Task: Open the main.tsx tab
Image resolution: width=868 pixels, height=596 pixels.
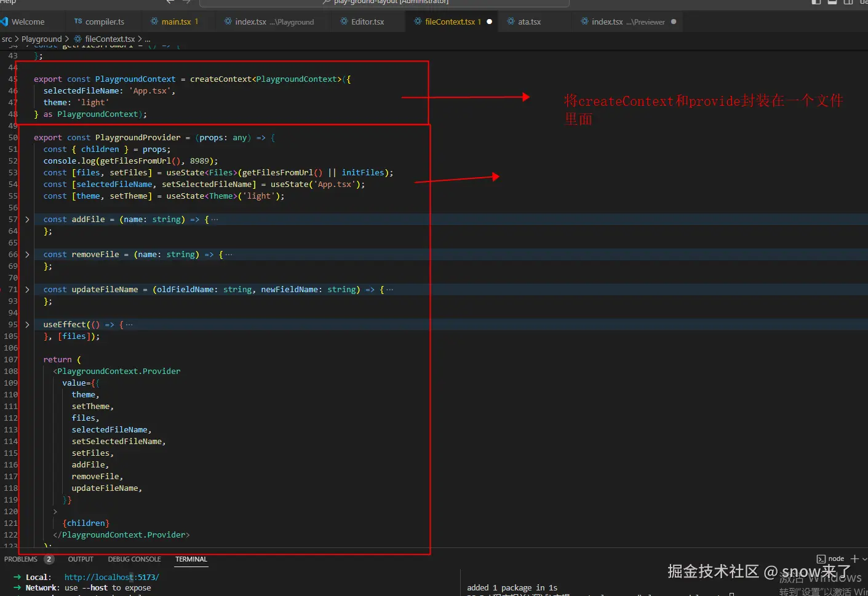Action: [176, 22]
